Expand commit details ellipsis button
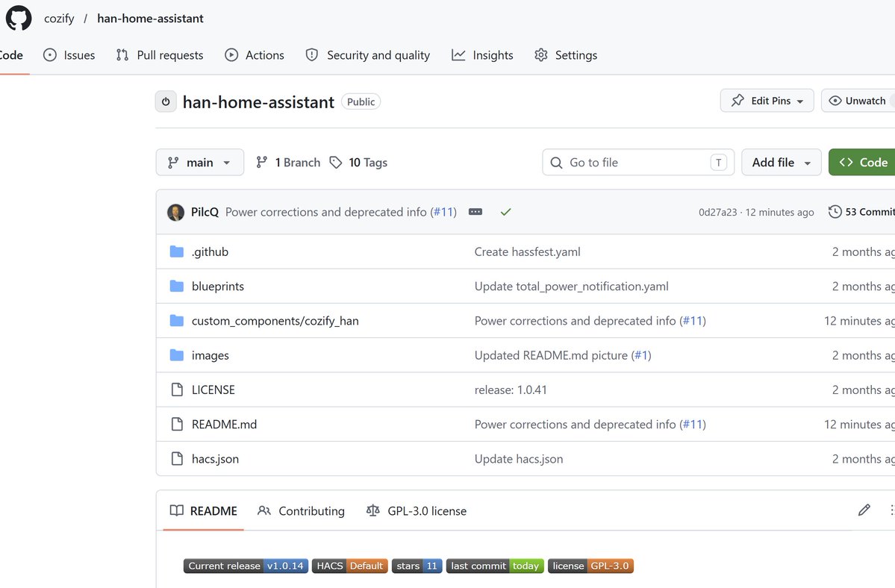 tap(475, 212)
